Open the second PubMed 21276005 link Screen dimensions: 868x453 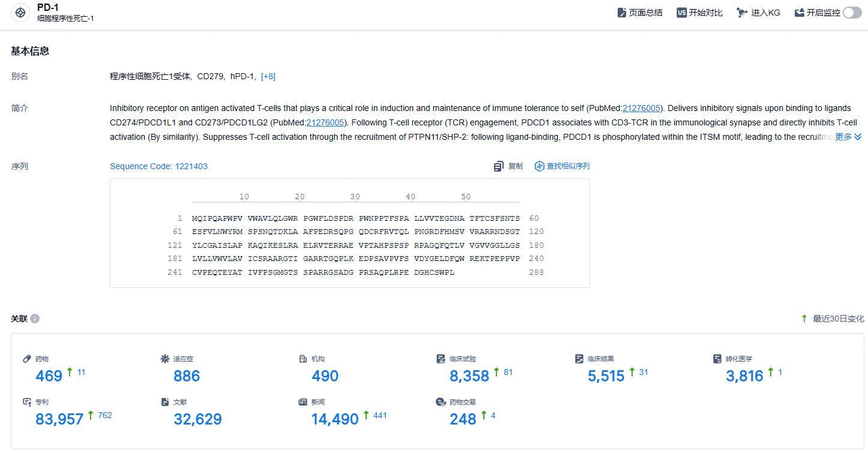pos(325,122)
